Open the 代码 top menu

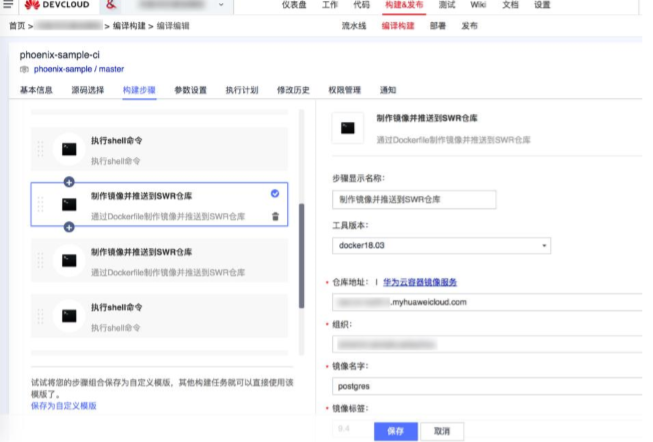[361, 5]
